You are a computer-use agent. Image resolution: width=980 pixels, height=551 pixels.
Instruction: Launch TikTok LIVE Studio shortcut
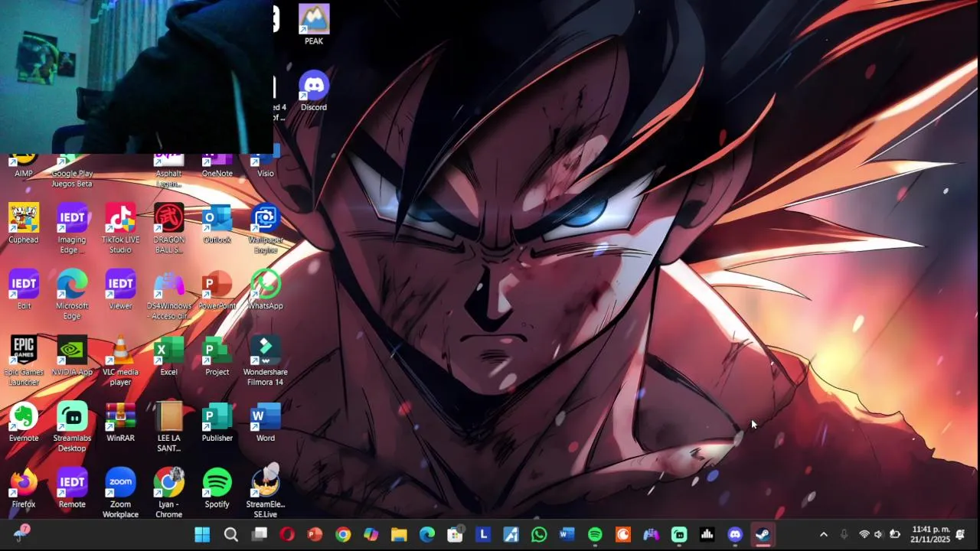120,227
